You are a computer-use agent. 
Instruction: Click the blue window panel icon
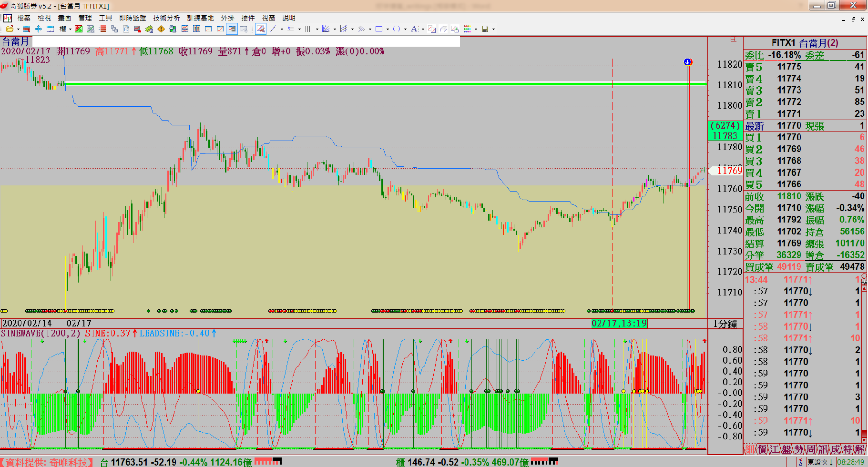pos(50,29)
